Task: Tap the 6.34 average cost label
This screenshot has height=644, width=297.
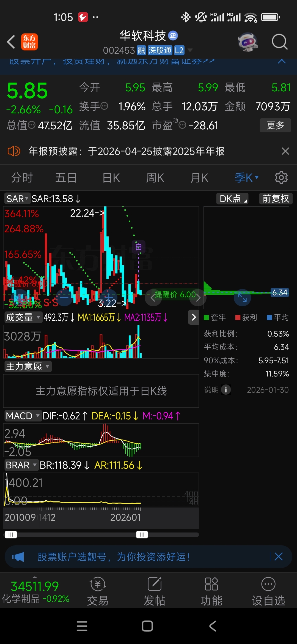Action: point(280,293)
